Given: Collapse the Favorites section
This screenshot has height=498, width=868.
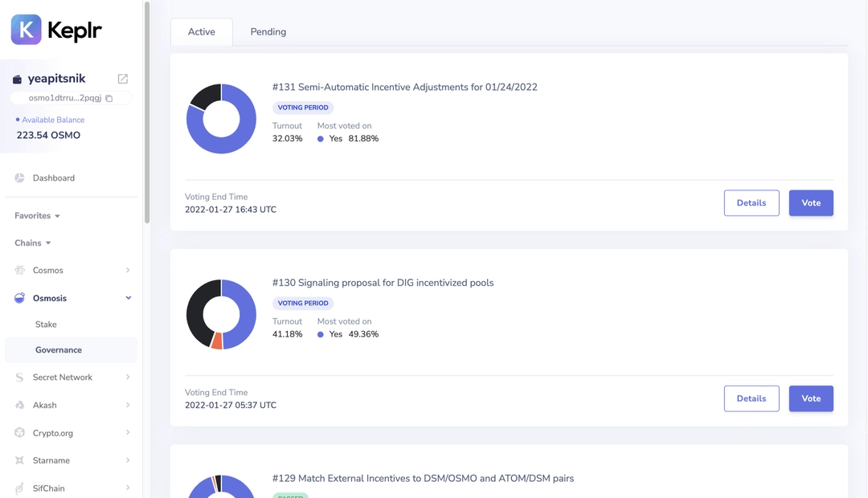Looking at the screenshot, I should tap(57, 216).
